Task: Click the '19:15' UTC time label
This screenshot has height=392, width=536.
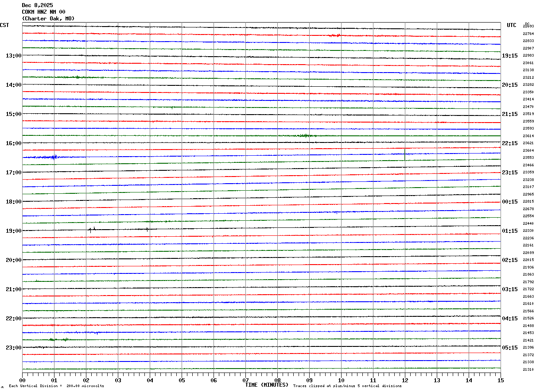Action: [x=510, y=56]
